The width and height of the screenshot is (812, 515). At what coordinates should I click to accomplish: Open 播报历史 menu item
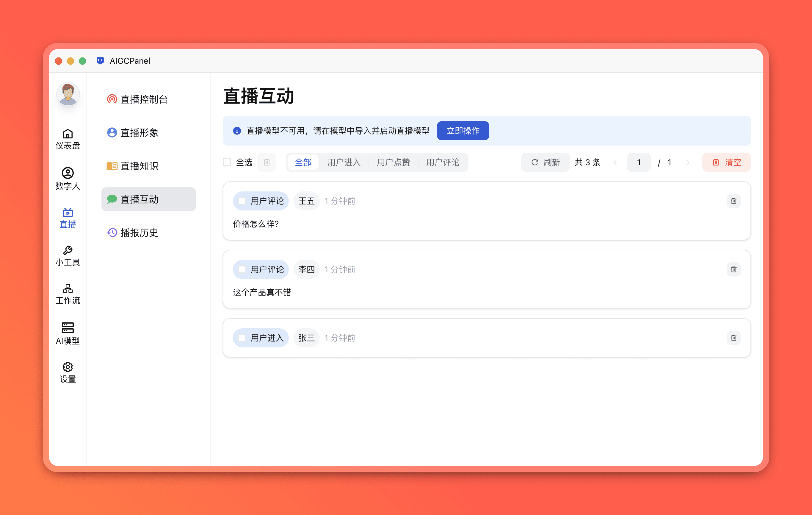click(x=149, y=232)
